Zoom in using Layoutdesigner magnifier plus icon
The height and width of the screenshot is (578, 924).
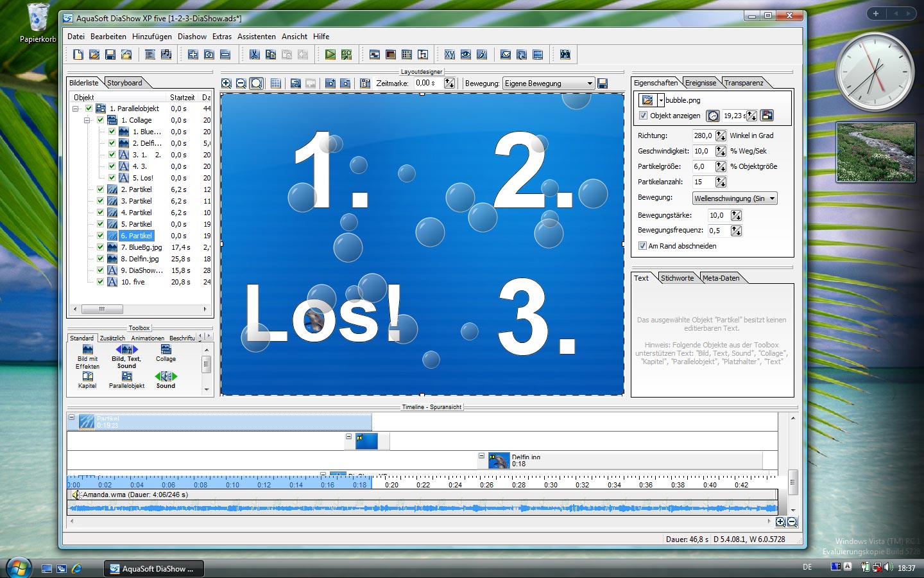pyautogui.click(x=227, y=83)
